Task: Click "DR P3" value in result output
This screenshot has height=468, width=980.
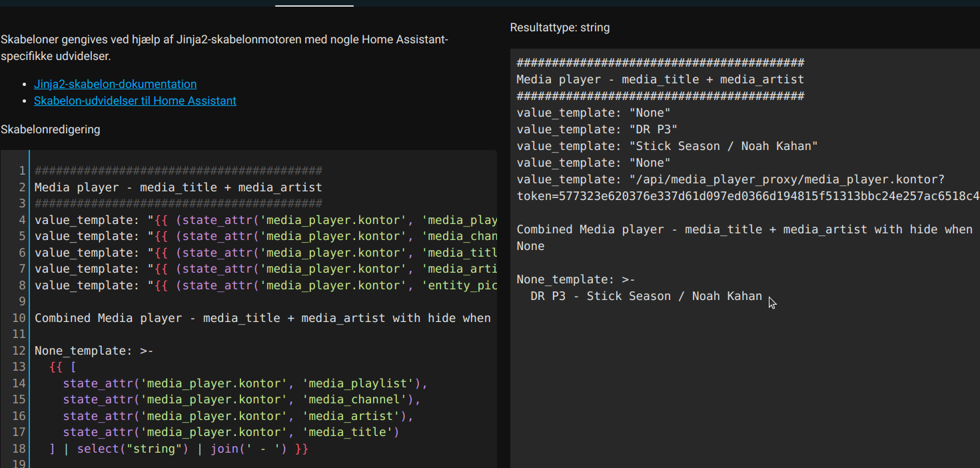Action: click(653, 129)
